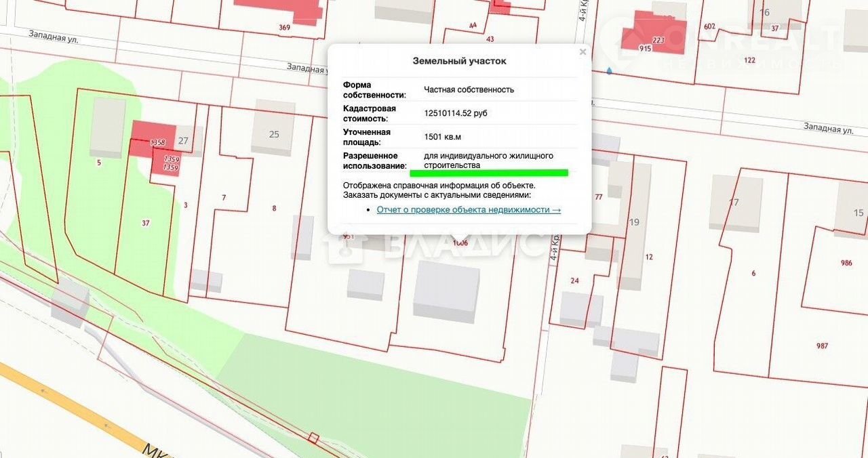
Task: Select land parcel labeled 122
Action: 749,60
